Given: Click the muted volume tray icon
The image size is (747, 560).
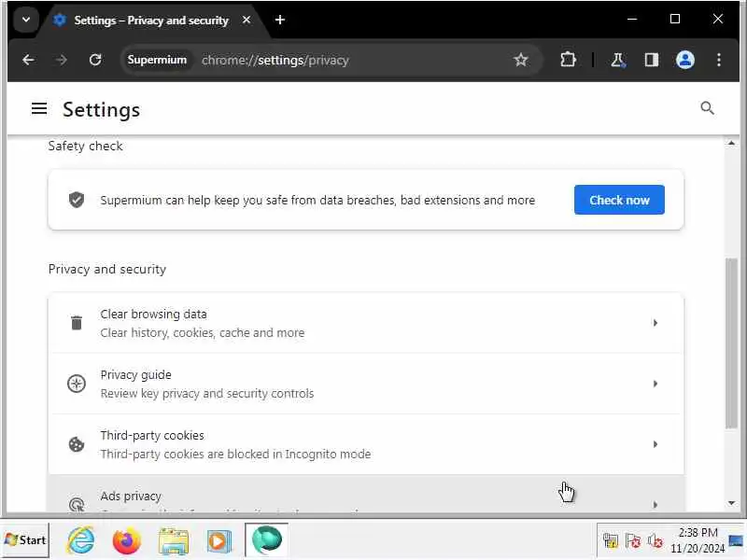Looking at the screenshot, I should pos(655,541).
